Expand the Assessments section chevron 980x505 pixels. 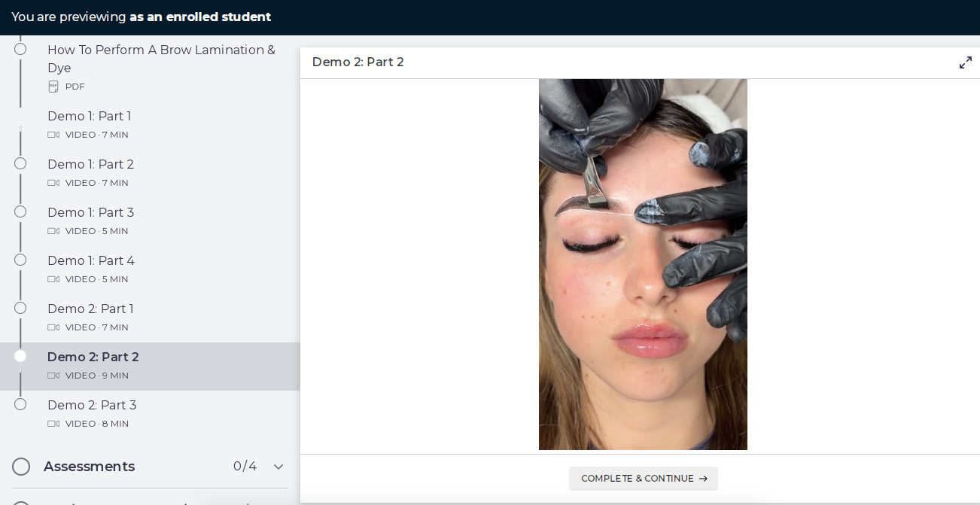(x=278, y=467)
